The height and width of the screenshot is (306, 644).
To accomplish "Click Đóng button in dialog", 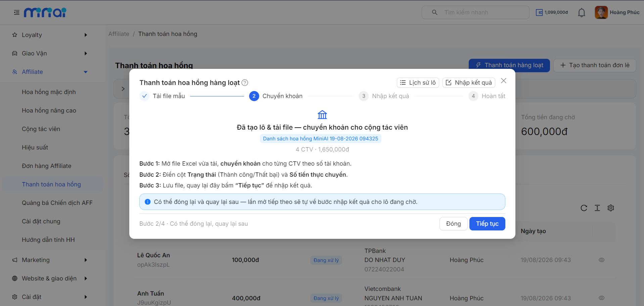I will (453, 224).
